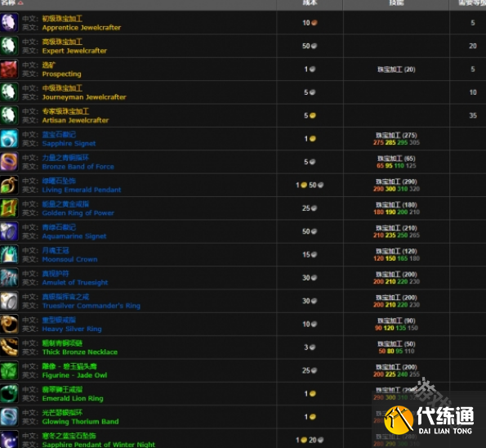Click the Truesilver Commander's Ring icon

(9, 301)
